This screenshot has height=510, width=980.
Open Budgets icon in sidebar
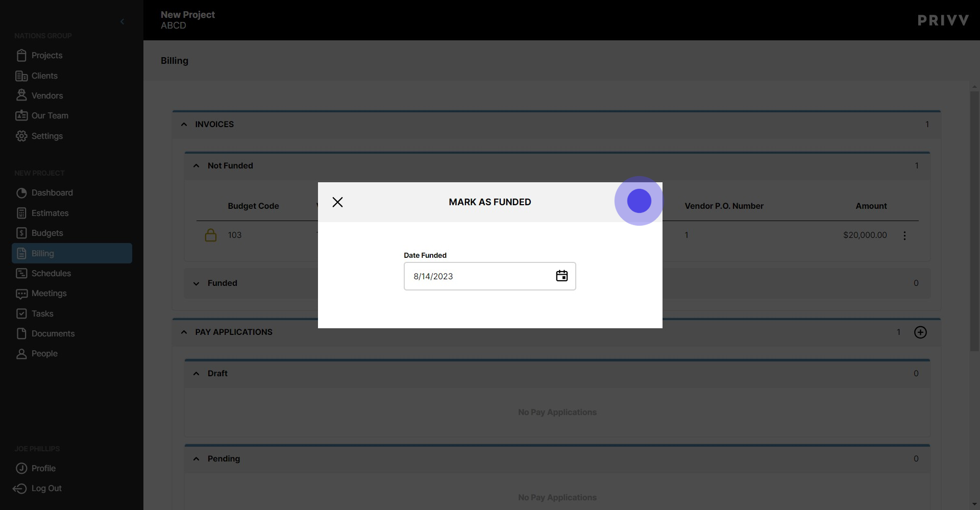(x=21, y=233)
